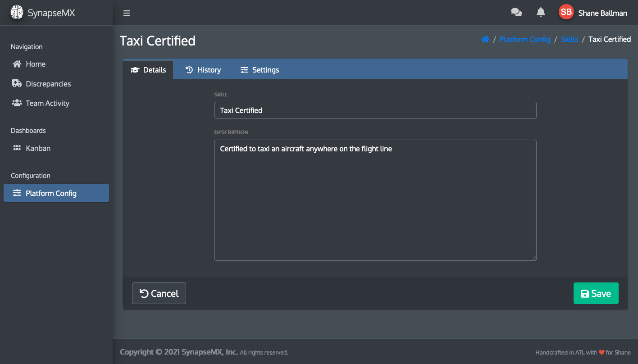Follow the Platform Config breadcrumb link
Viewport: 638px width, 364px height.
525,39
